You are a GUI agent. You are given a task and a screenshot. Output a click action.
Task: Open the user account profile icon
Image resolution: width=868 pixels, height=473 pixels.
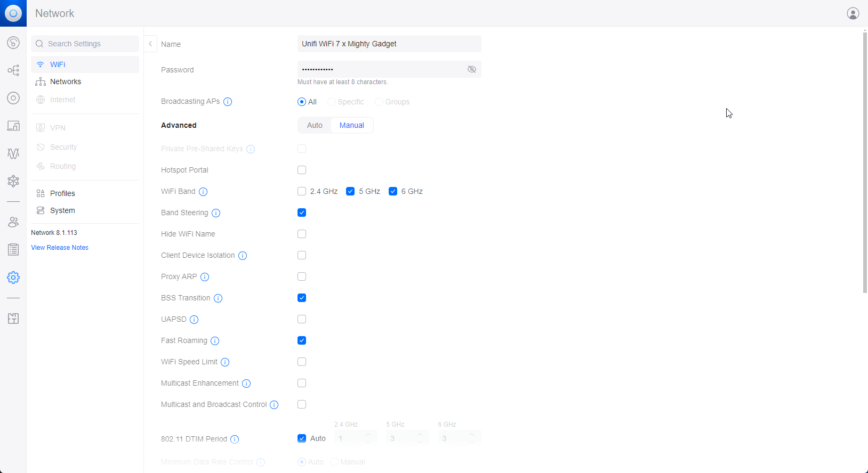coord(853,13)
